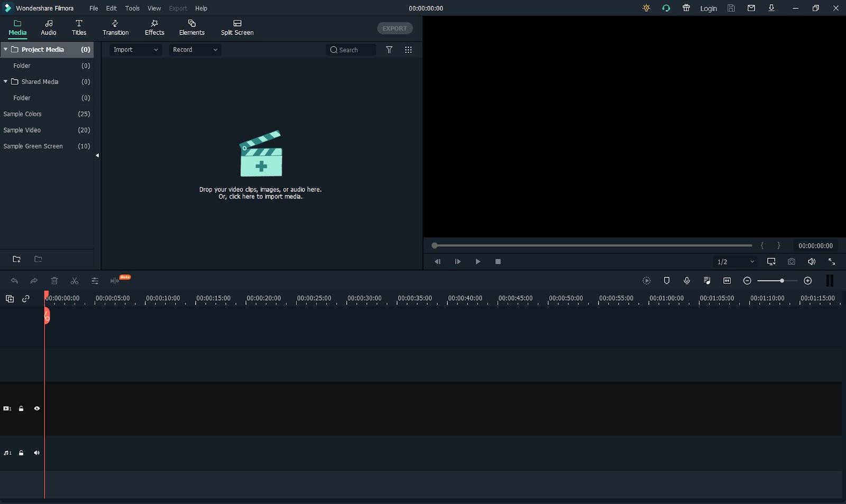Switch to the Elements tab
This screenshot has height=504, width=846.
tap(191, 28)
